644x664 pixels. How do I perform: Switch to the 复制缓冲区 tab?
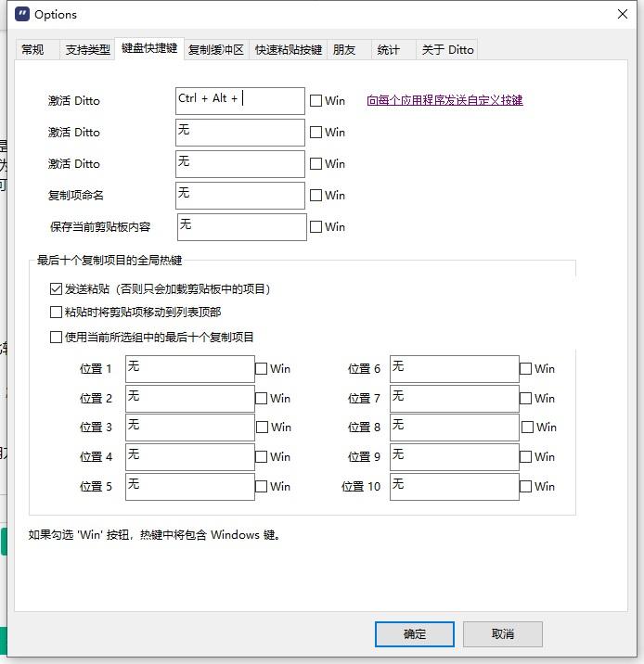[216, 50]
